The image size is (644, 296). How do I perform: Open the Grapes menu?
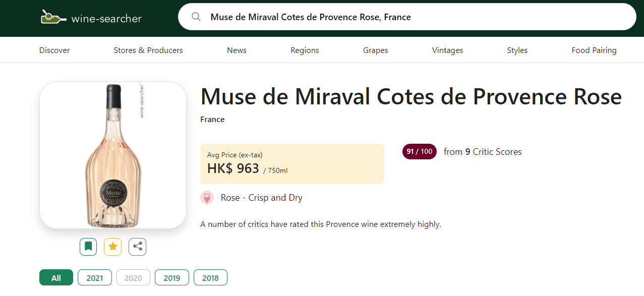tap(376, 50)
